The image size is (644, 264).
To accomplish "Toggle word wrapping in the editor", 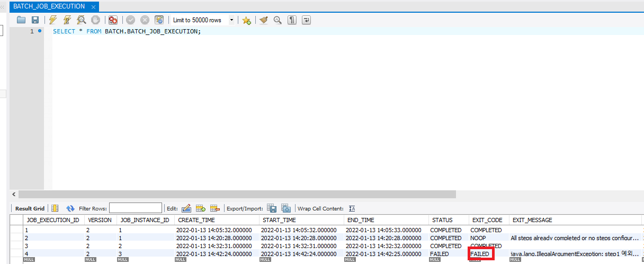I will click(306, 20).
